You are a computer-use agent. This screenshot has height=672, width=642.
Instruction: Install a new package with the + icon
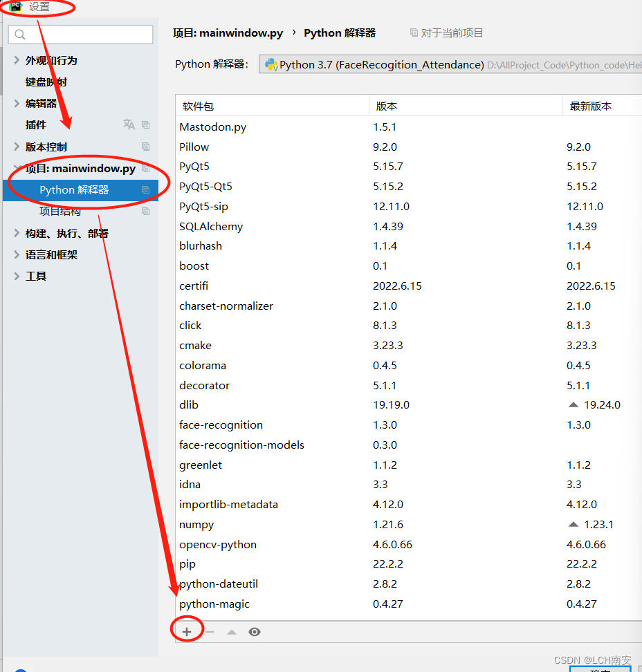[187, 631]
